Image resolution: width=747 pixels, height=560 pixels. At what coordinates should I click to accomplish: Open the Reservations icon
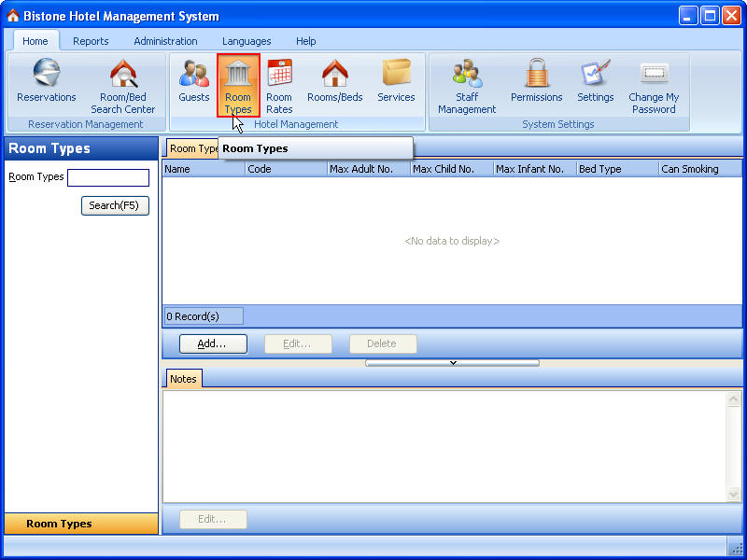click(46, 75)
